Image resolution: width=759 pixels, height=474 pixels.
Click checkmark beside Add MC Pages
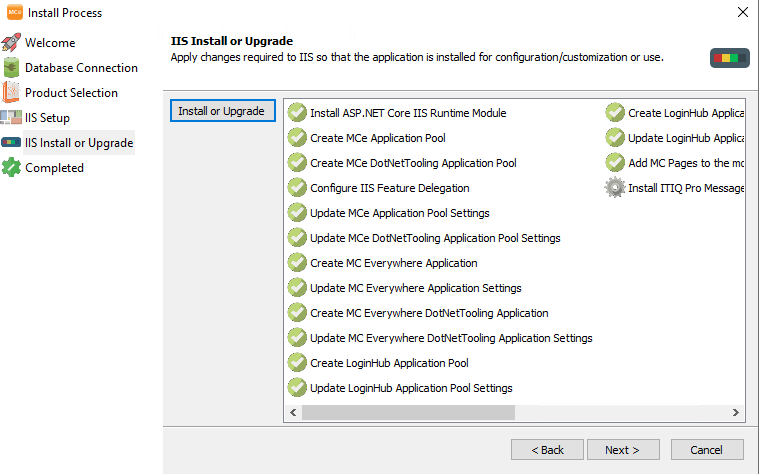(615, 163)
